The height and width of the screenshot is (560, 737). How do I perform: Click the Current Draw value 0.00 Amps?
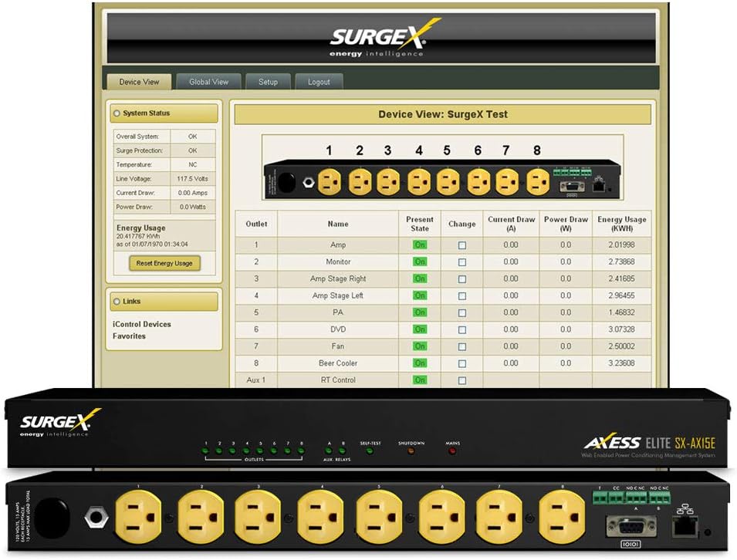click(x=193, y=193)
